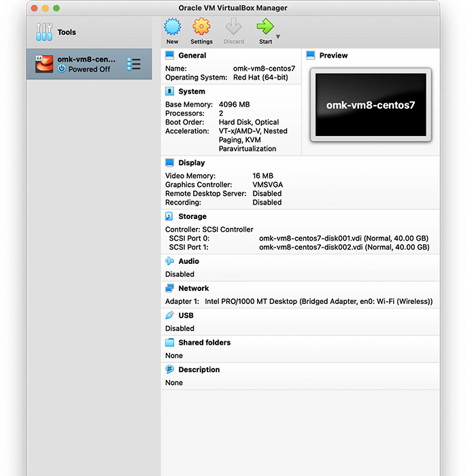Click the Storage section disk icon
476x476 pixels.
point(169,216)
